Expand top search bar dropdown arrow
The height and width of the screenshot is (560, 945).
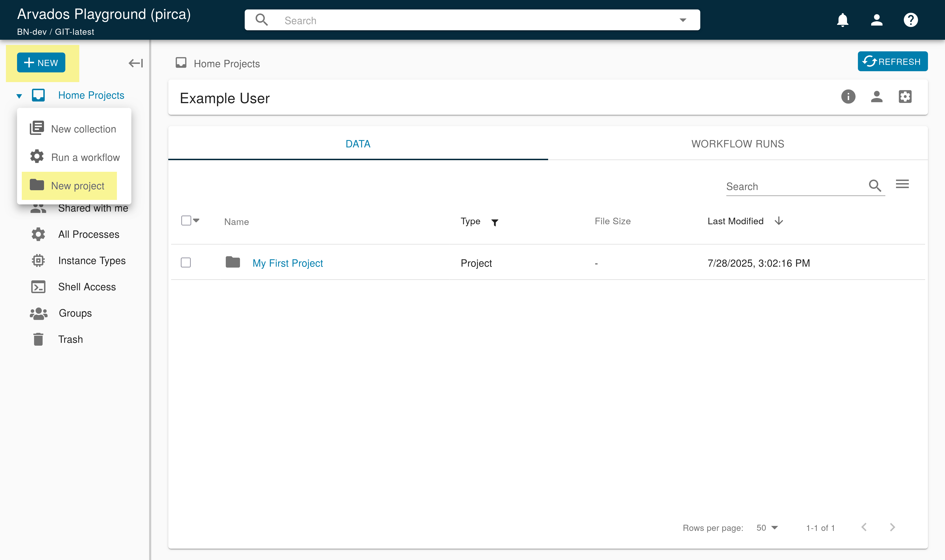(x=683, y=20)
